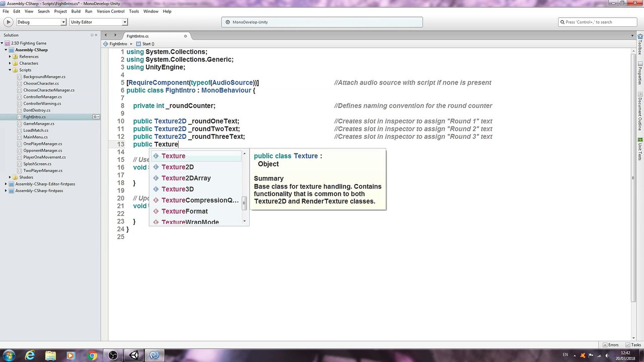Navigate forward with the right arrow
Screen dimensions: 644x362
115,35
